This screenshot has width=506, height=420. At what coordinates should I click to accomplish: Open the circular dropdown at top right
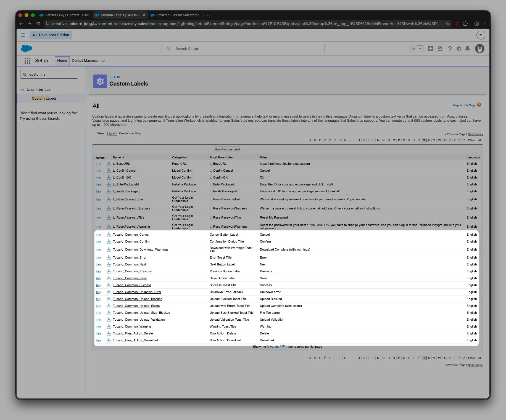481,35
